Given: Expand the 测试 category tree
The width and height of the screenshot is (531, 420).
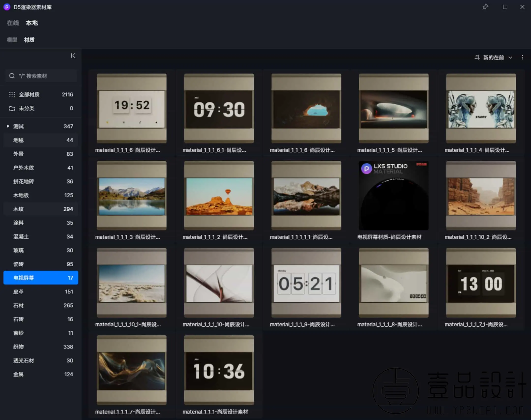Looking at the screenshot, I should (x=8, y=126).
